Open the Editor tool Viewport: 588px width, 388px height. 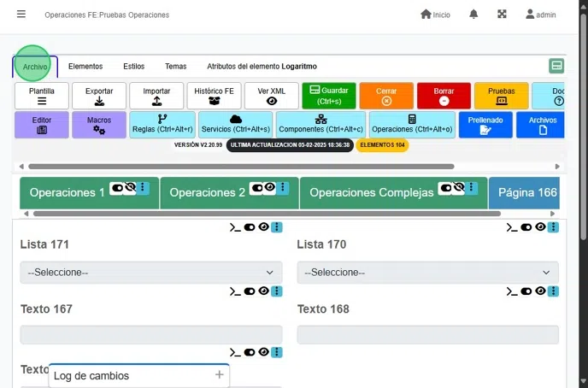(42, 125)
